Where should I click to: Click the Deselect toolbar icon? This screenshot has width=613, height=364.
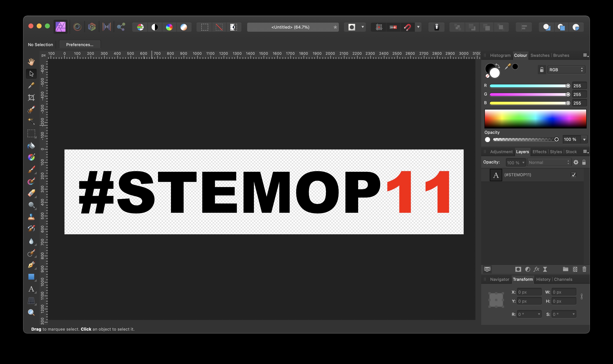click(x=219, y=27)
